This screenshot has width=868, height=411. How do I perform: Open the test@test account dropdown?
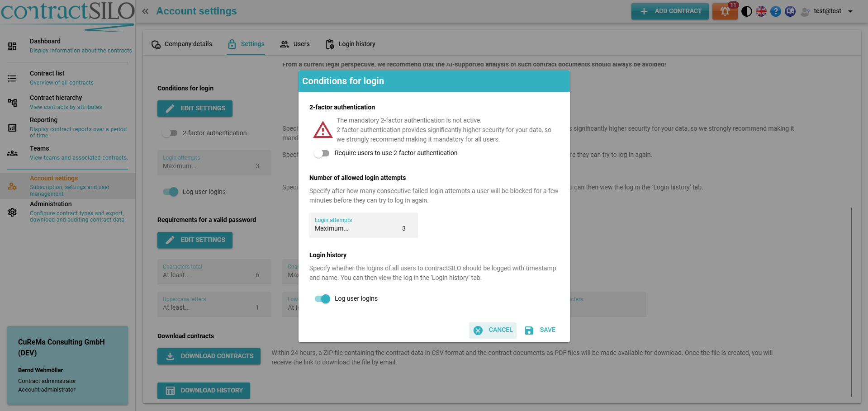click(827, 11)
